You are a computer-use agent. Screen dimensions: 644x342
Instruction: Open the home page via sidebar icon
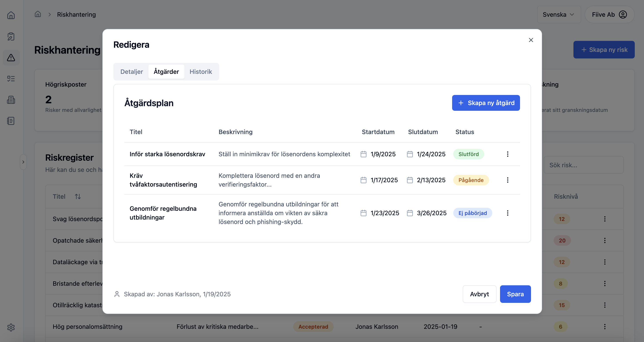(x=11, y=15)
